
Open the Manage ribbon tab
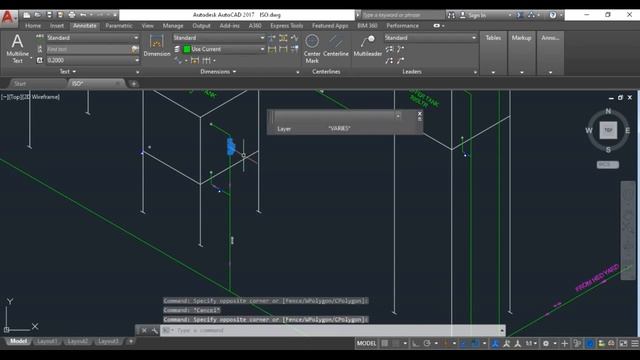tap(173, 26)
